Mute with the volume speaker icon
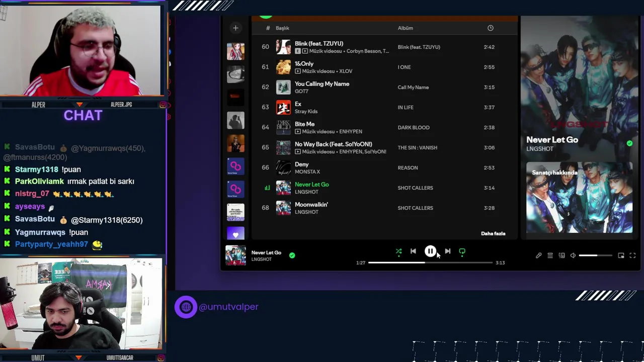This screenshot has width=644, height=362. pos(573,255)
